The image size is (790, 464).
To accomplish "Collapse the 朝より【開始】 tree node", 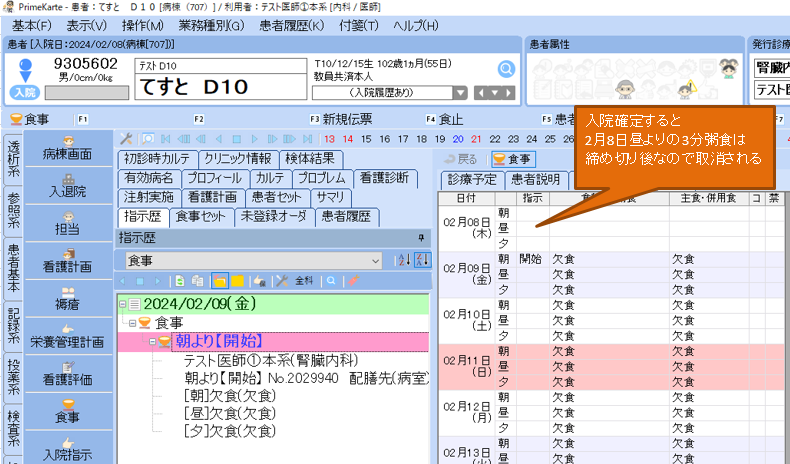I will [152, 342].
